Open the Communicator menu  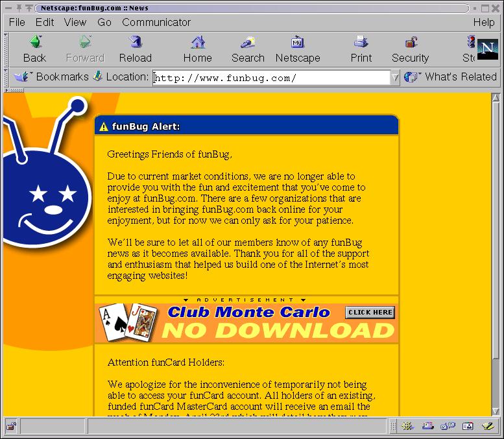[156, 22]
